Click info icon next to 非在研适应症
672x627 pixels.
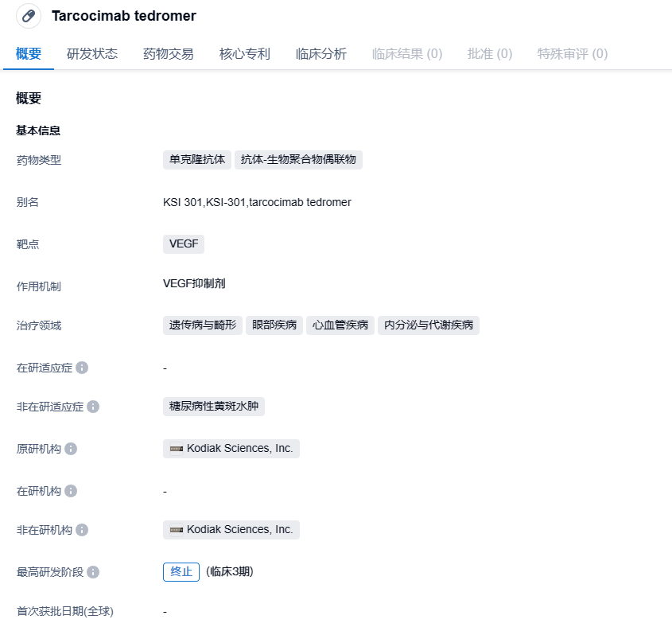click(x=93, y=407)
